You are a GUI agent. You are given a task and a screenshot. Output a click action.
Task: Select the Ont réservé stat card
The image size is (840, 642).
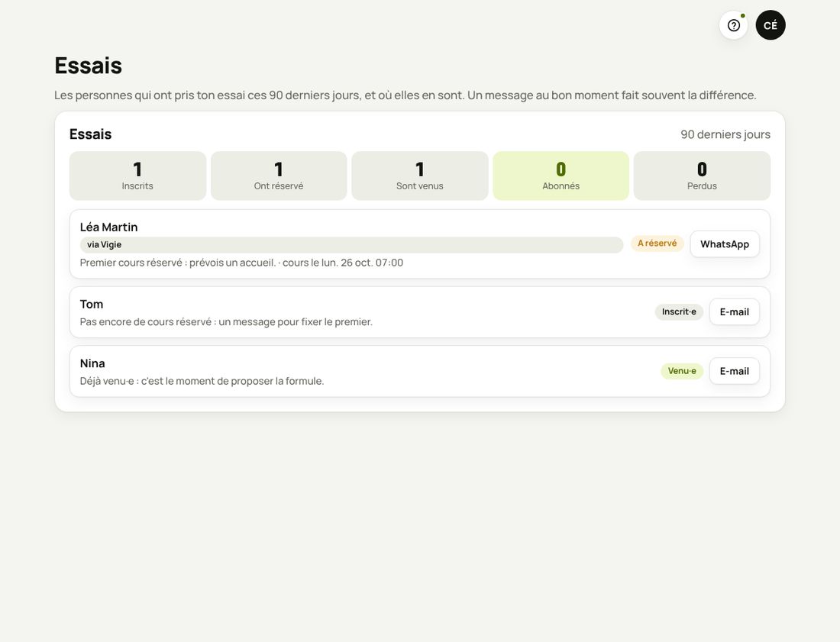[279, 176]
